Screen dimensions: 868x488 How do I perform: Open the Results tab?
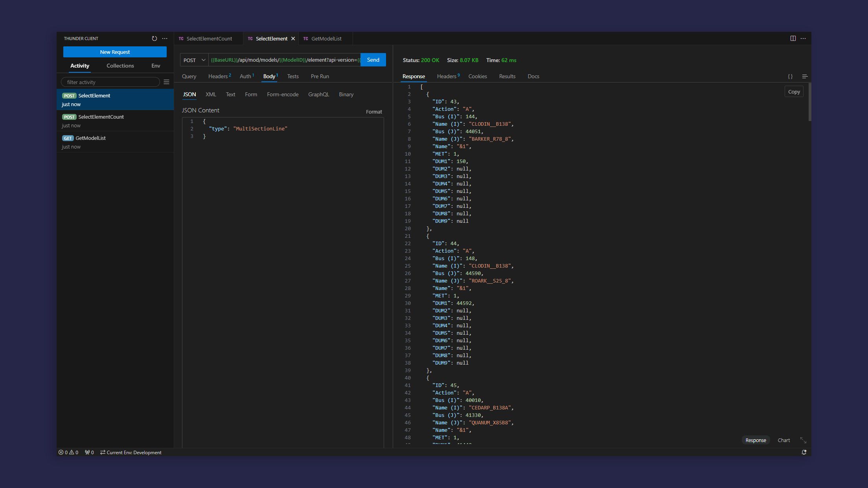[507, 76]
